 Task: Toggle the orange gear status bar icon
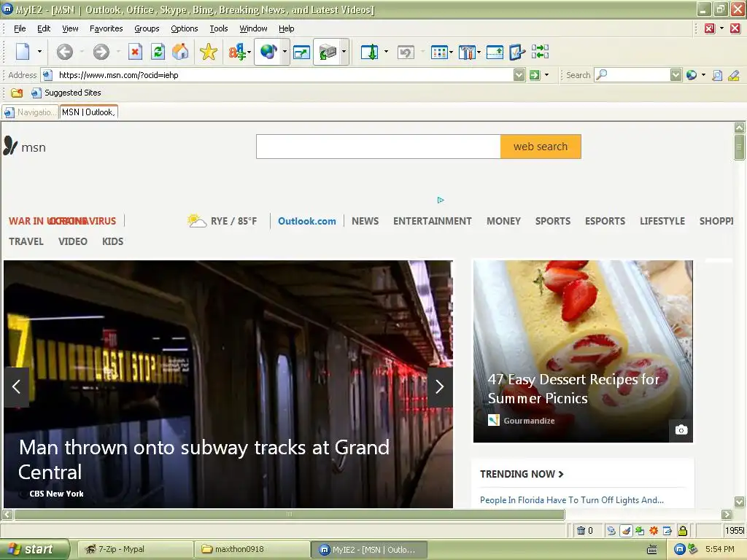pyautogui.click(x=654, y=531)
